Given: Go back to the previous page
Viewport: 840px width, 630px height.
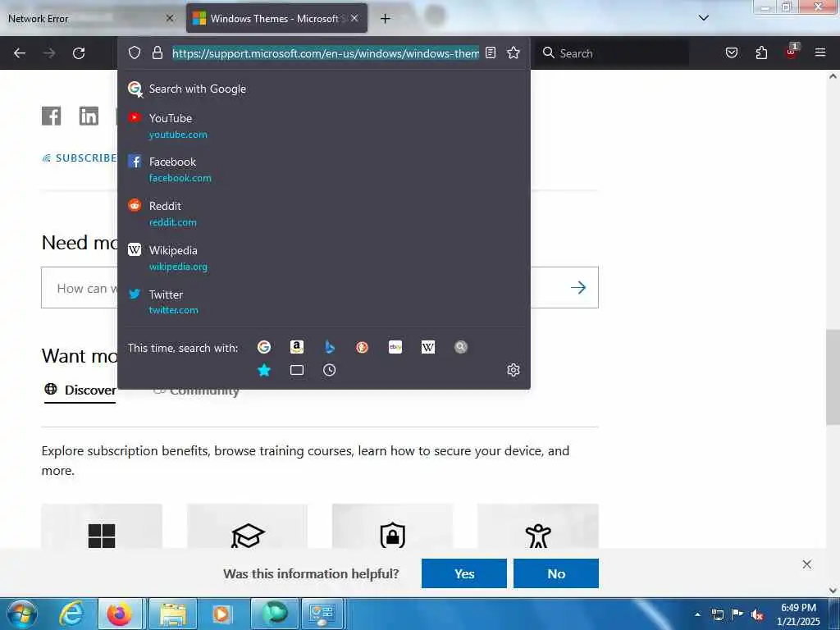Looking at the screenshot, I should [x=20, y=53].
